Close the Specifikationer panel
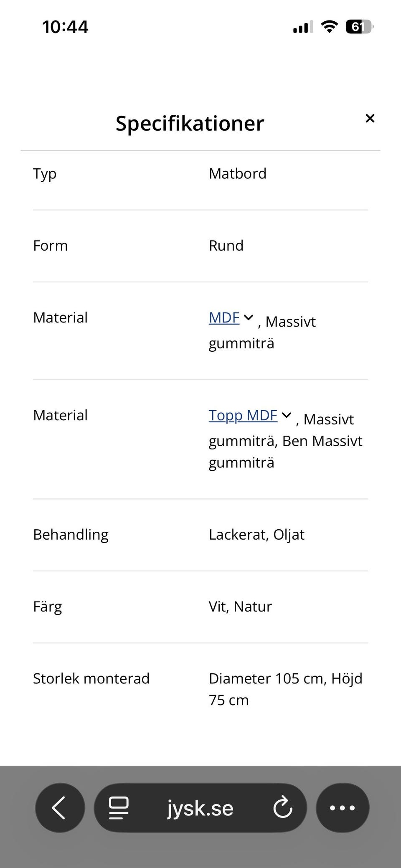The height and width of the screenshot is (868, 401). click(370, 118)
